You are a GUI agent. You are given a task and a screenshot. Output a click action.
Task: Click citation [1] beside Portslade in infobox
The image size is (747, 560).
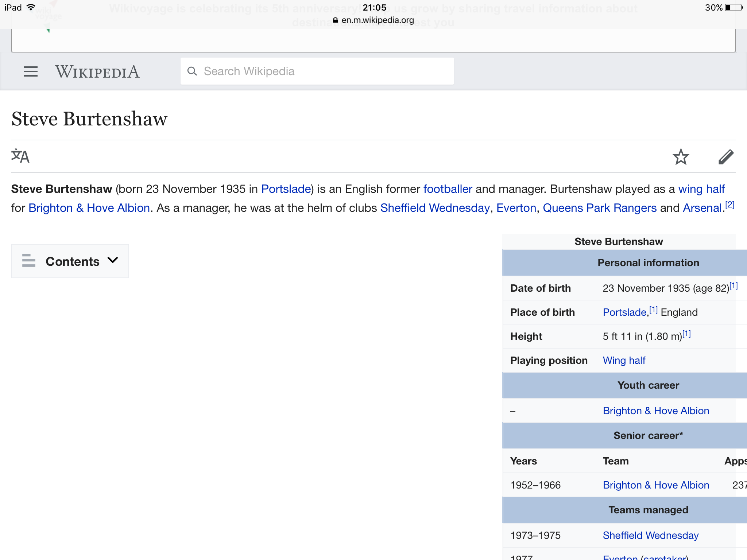click(x=653, y=310)
